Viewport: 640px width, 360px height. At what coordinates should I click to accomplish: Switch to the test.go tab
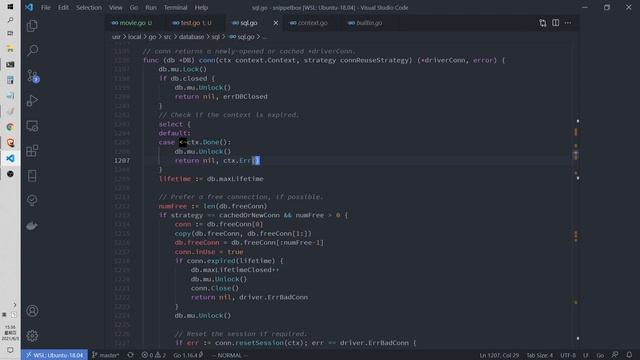[x=192, y=23]
